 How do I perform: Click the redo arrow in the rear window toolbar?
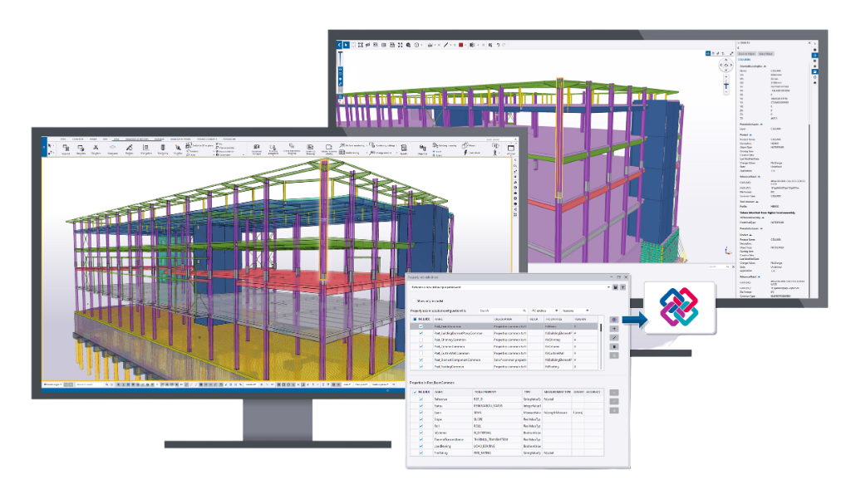click(x=504, y=45)
